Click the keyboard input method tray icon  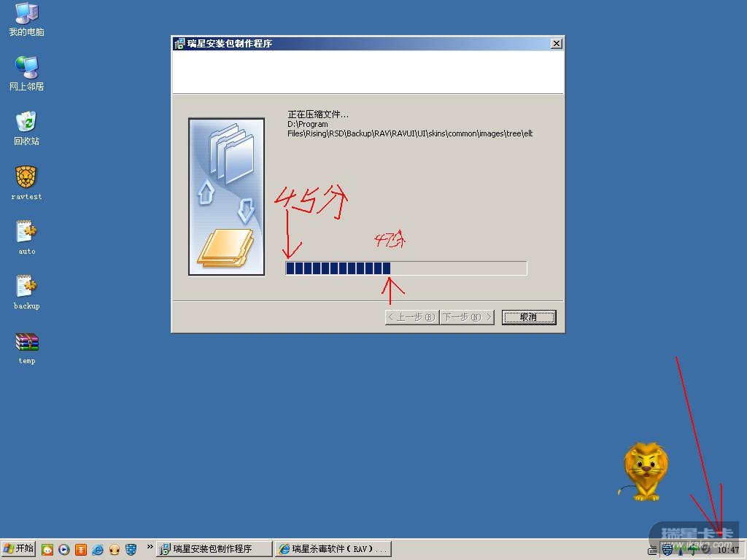pyautogui.click(x=652, y=551)
